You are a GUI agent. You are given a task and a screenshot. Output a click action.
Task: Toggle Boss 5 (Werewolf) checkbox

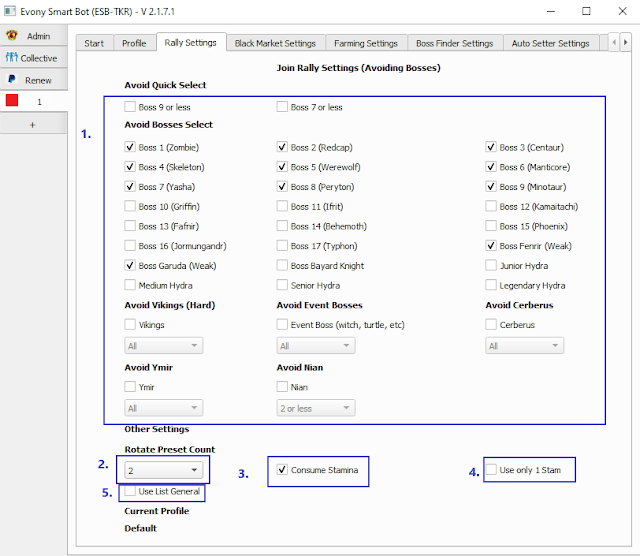coord(282,167)
